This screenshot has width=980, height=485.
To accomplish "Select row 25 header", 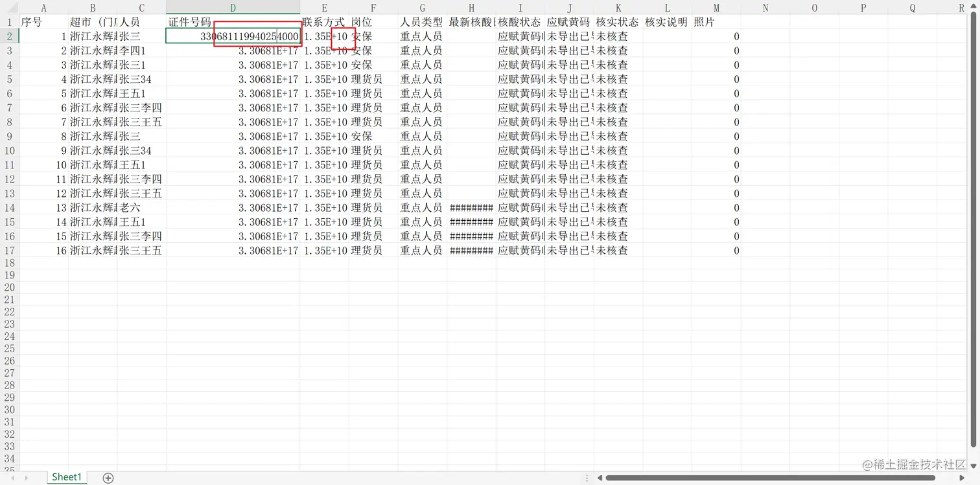I will click(x=9, y=348).
